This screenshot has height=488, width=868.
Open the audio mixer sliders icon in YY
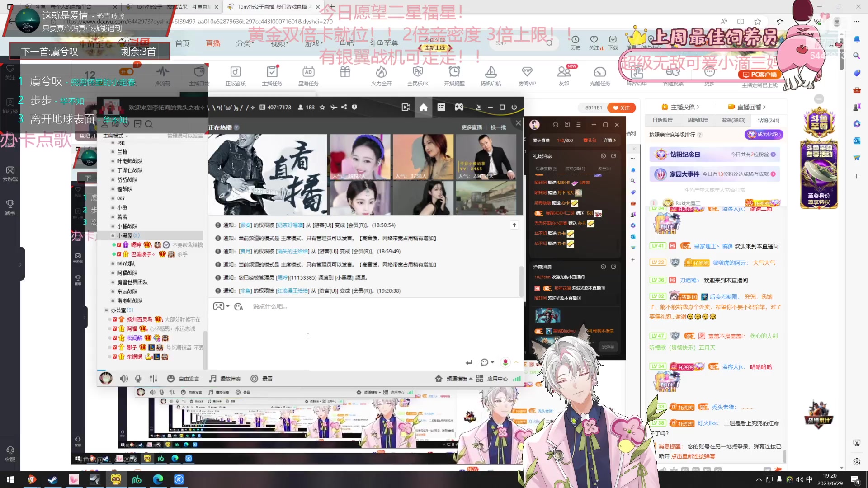[154, 379]
